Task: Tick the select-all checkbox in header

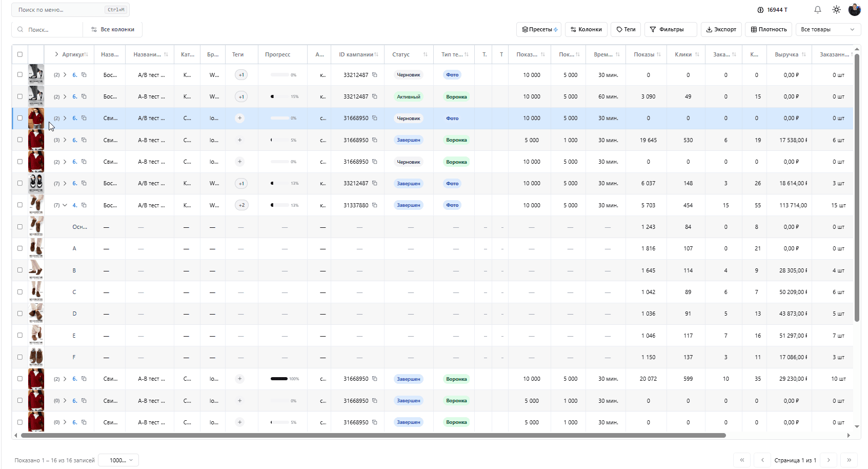Action: click(20, 54)
